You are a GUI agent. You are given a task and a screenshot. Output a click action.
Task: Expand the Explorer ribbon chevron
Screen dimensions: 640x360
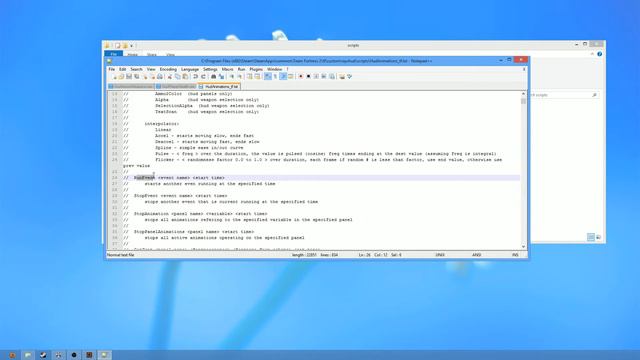pos(592,54)
